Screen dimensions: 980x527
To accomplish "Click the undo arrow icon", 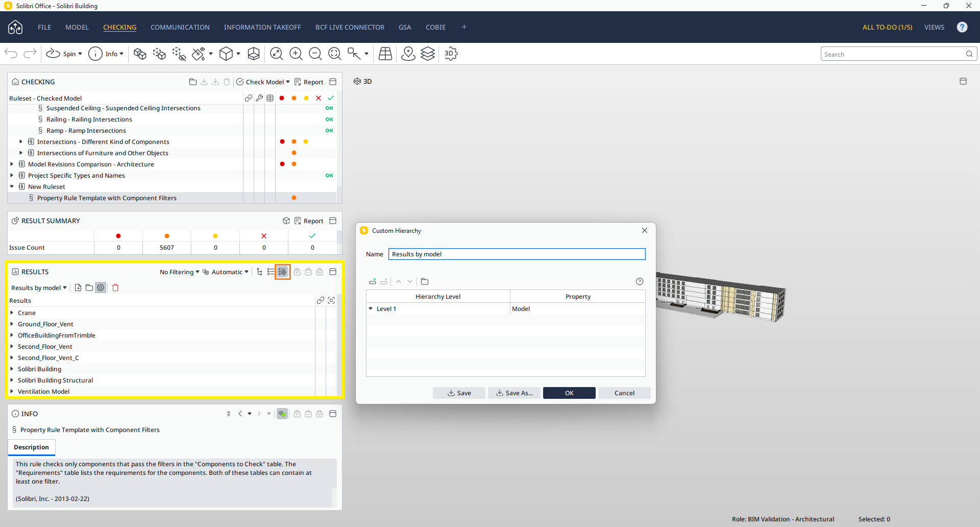I will point(11,54).
